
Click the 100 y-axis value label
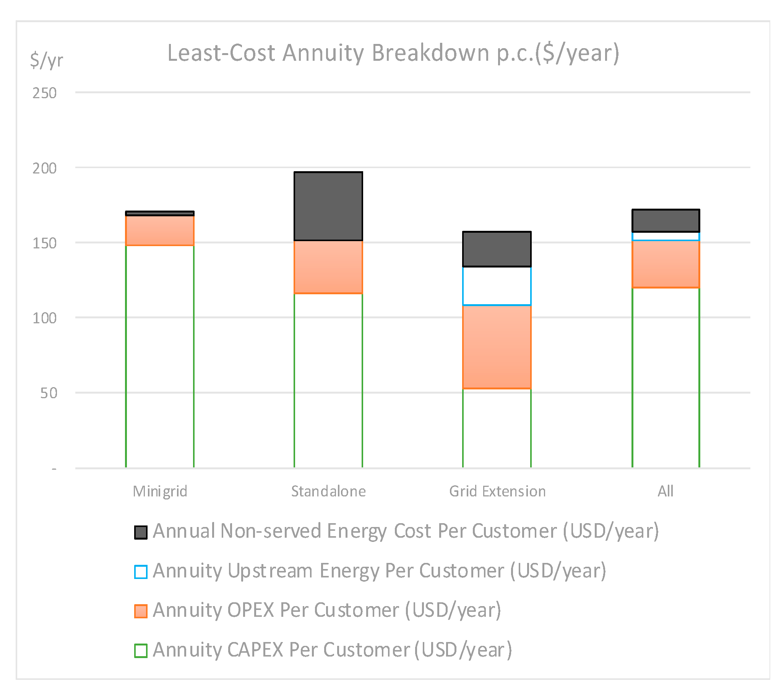coord(44,318)
